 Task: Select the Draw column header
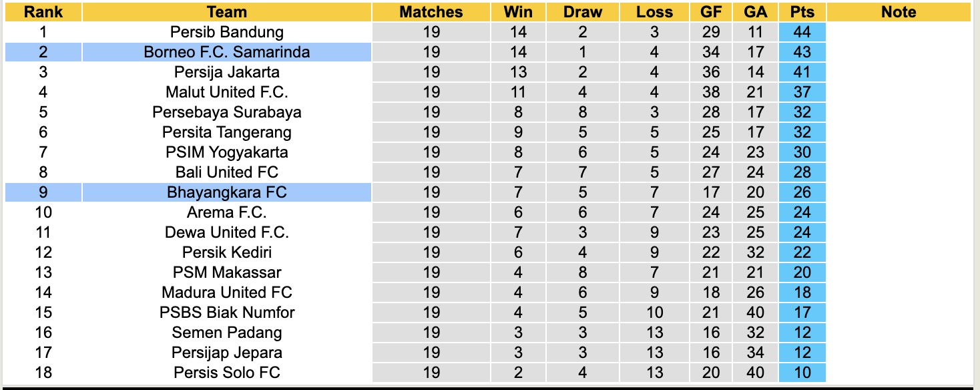tap(583, 12)
